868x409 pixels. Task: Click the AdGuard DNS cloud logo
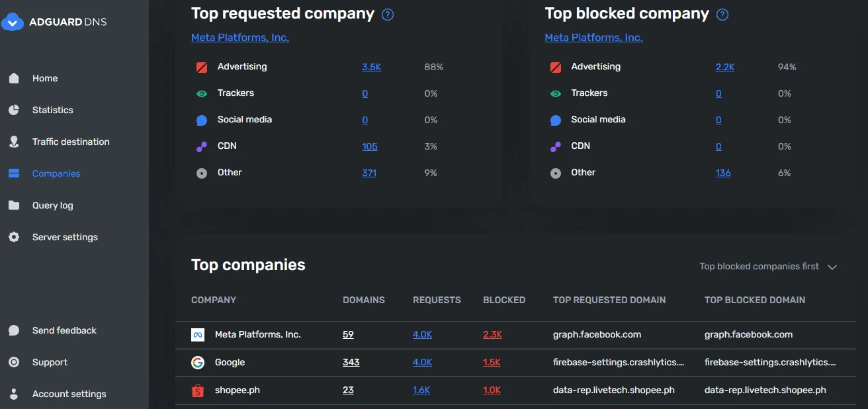(x=13, y=22)
